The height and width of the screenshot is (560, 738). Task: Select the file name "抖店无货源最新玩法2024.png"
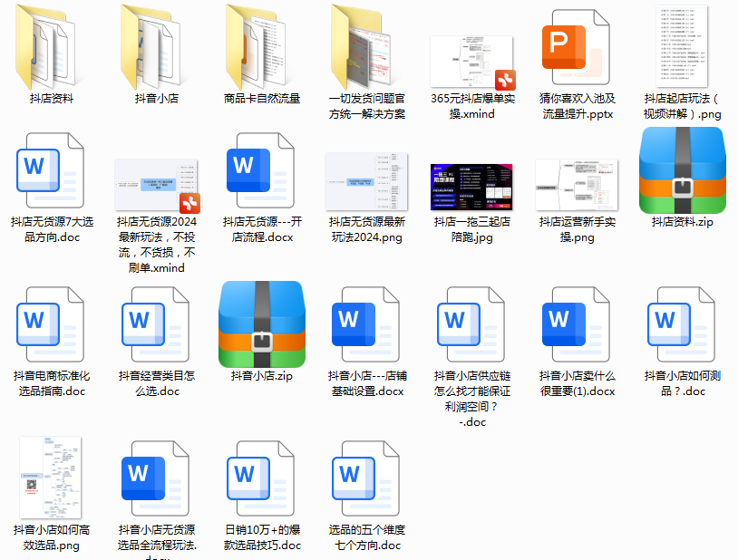tap(367, 229)
